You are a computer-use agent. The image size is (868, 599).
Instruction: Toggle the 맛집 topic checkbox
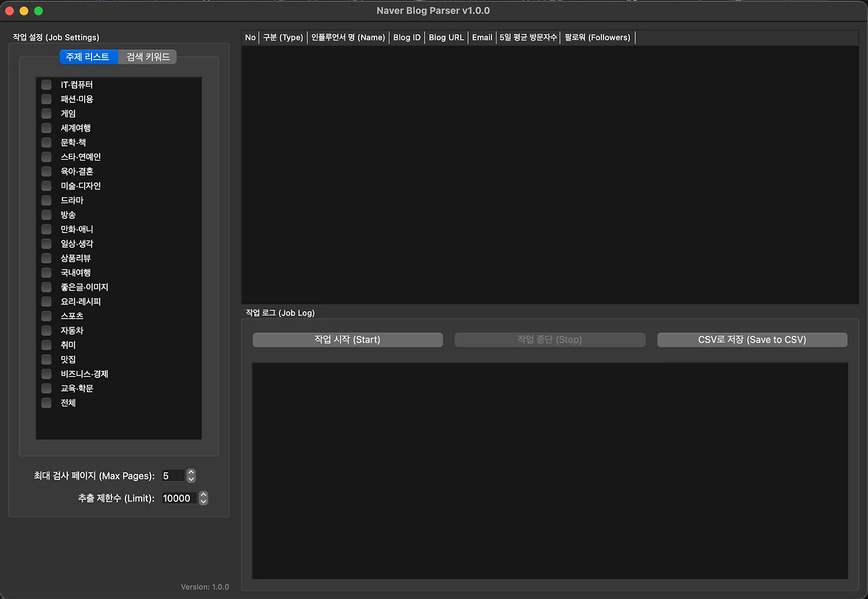coord(45,359)
